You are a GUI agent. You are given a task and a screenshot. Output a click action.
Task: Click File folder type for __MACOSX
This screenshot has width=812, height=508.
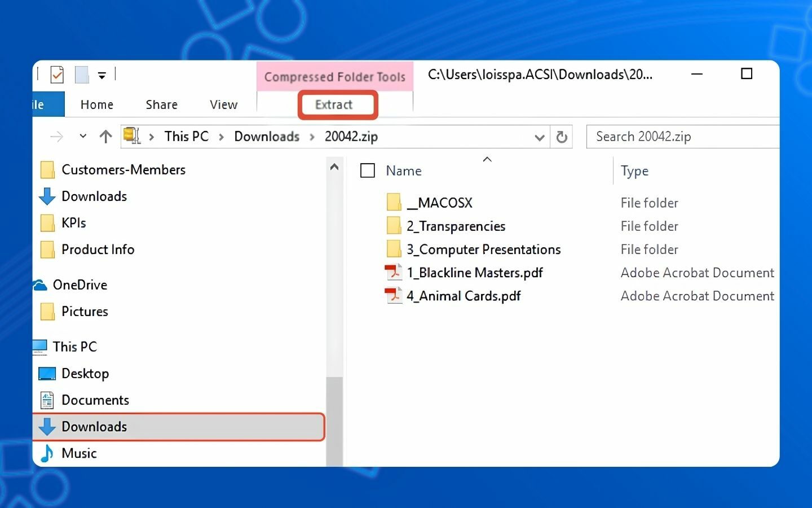coord(650,203)
